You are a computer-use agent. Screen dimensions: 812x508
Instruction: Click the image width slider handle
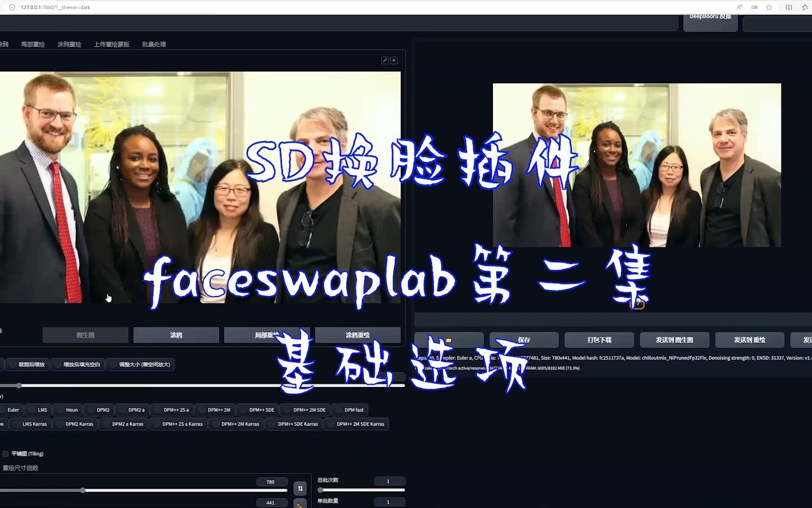click(x=83, y=490)
